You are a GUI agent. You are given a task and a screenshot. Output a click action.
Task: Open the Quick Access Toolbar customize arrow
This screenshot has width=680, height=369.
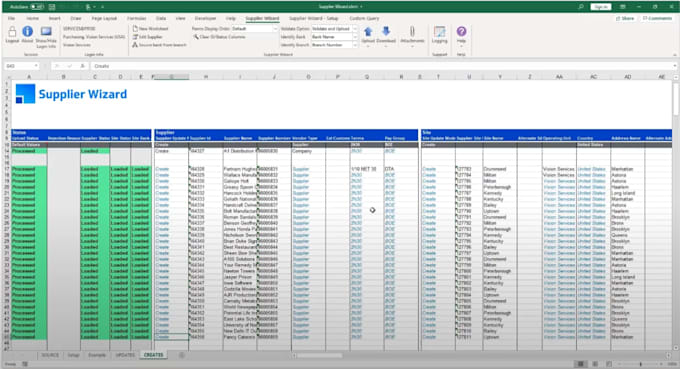(103, 7)
